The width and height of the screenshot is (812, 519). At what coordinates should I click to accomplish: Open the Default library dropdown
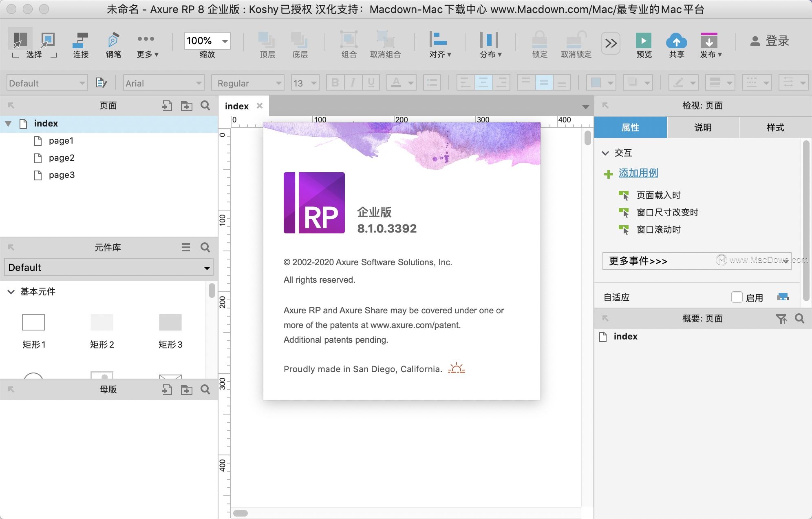coord(109,267)
